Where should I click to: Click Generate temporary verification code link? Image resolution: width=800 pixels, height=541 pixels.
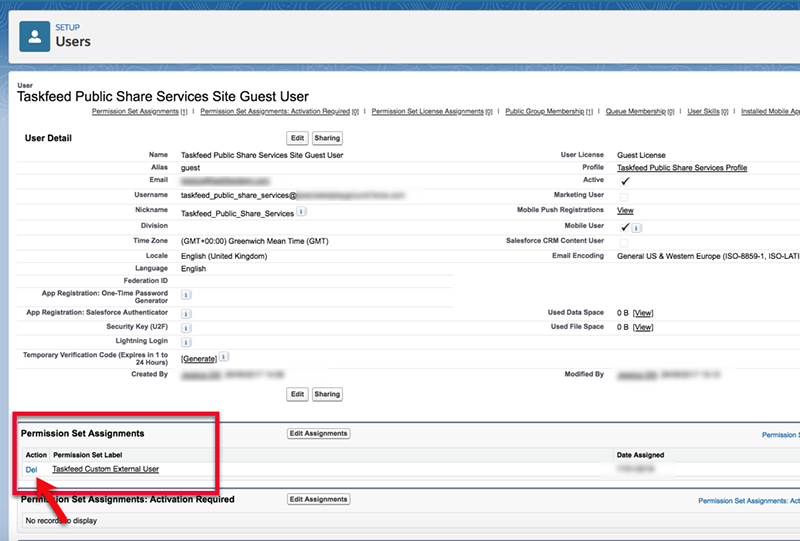tap(199, 359)
